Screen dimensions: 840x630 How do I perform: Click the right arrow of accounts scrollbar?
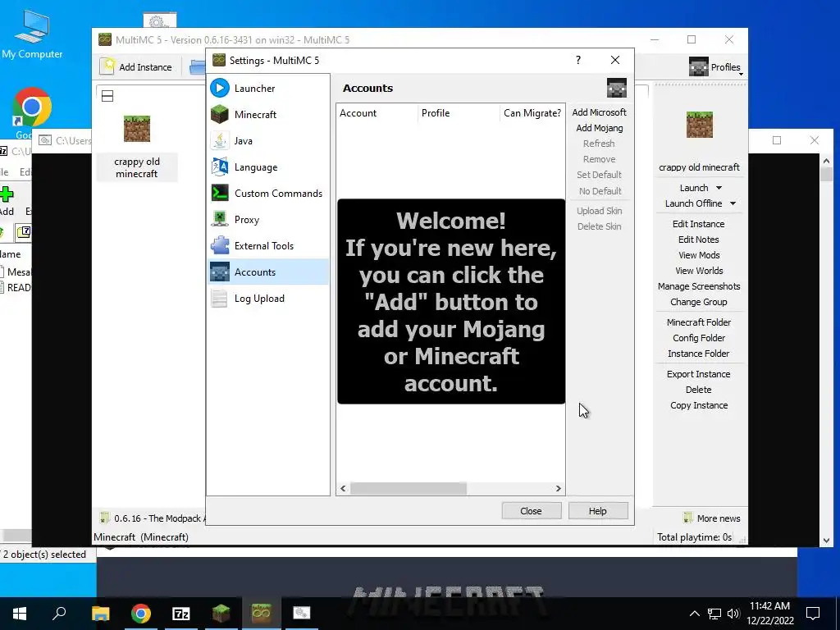pyautogui.click(x=558, y=489)
